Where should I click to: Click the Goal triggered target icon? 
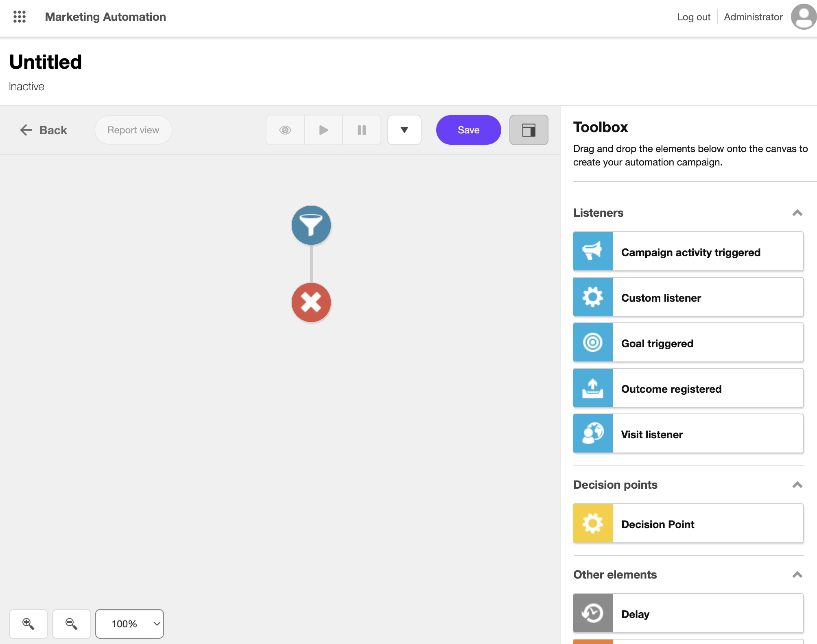593,343
